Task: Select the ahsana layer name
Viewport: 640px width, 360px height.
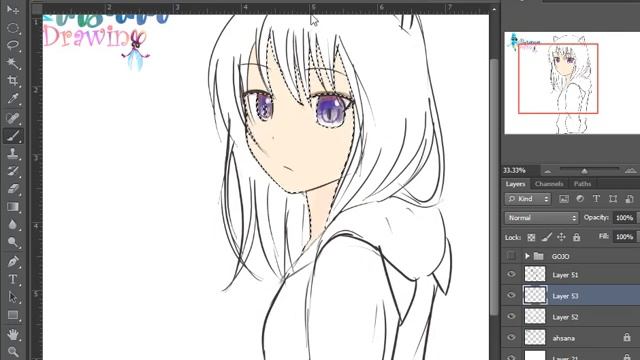Action: pyautogui.click(x=564, y=338)
